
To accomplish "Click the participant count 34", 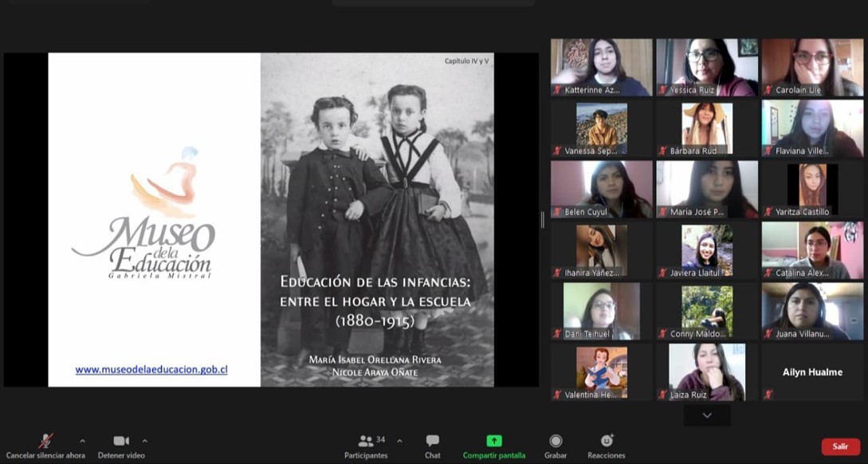I will coord(381,439).
